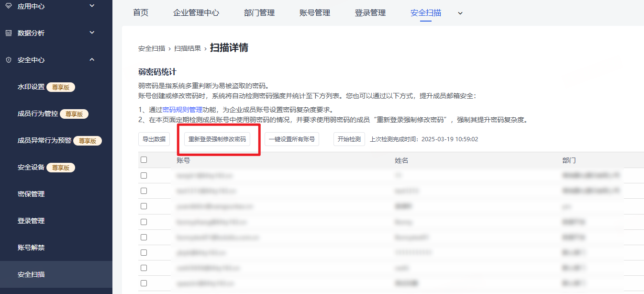
Task: Switch to the 企业管理中心 tab
Action: pyautogui.click(x=196, y=13)
